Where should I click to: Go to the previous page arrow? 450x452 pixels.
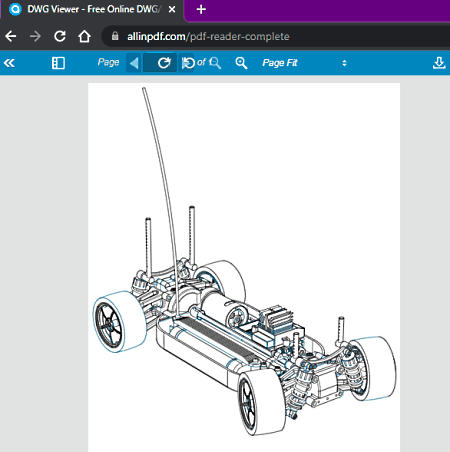pos(134,63)
